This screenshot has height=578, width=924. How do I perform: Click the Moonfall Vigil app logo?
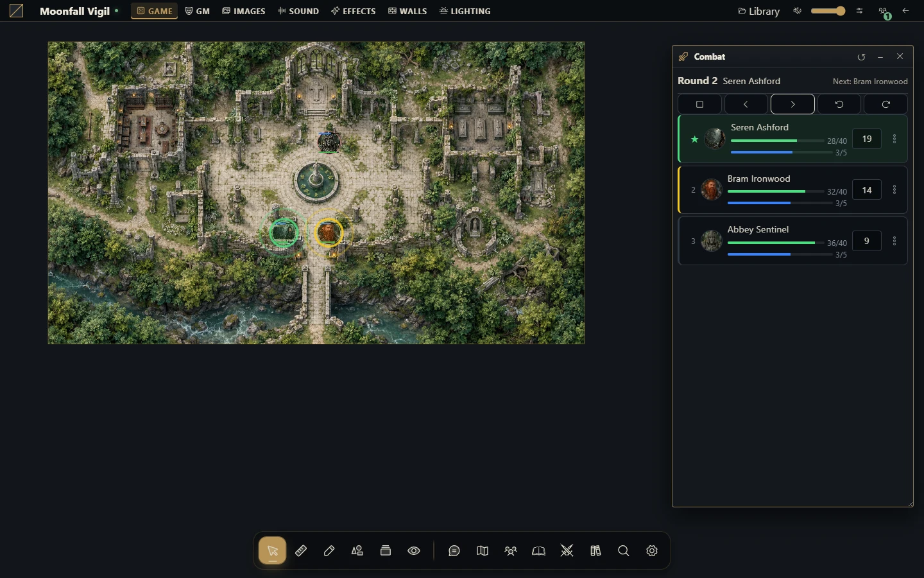click(x=17, y=11)
